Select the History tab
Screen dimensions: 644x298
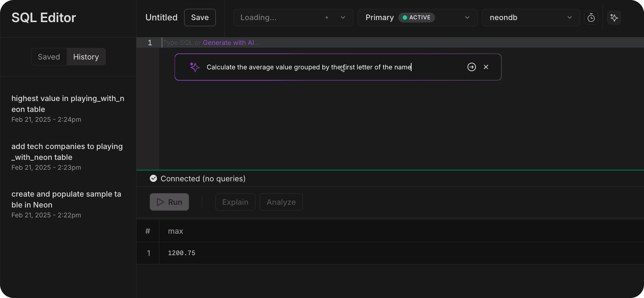click(x=86, y=57)
